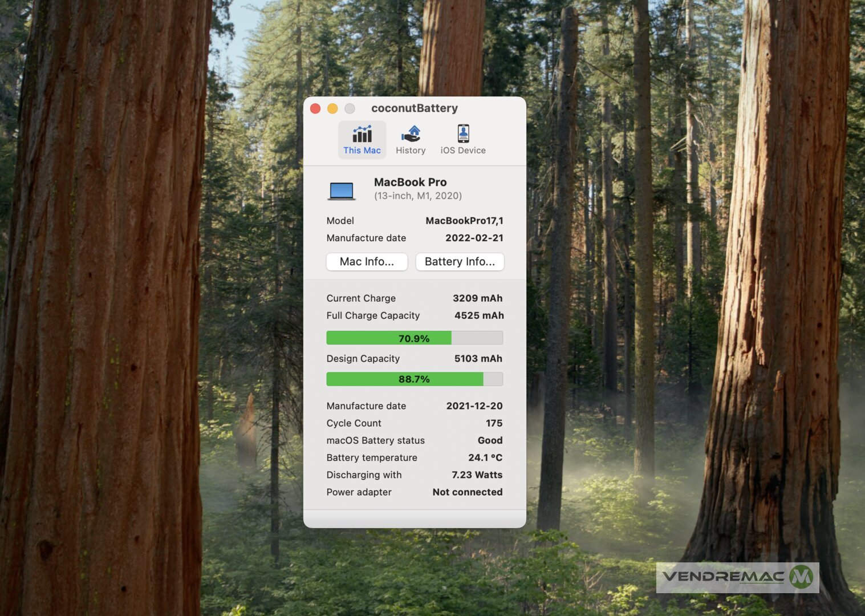This screenshot has width=865, height=616.
Task: Close the coconutBattery window
Action: pyautogui.click(x=315, y=108)
